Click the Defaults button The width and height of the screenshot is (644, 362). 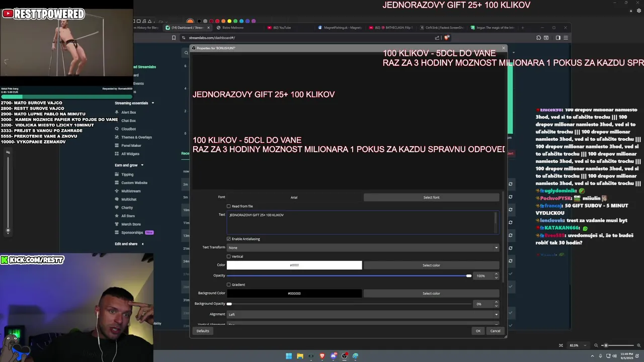tap(203, 331)
